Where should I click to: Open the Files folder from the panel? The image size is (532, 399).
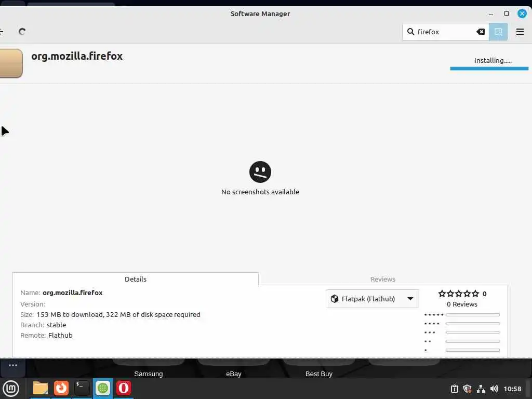(x=41, y=389)
